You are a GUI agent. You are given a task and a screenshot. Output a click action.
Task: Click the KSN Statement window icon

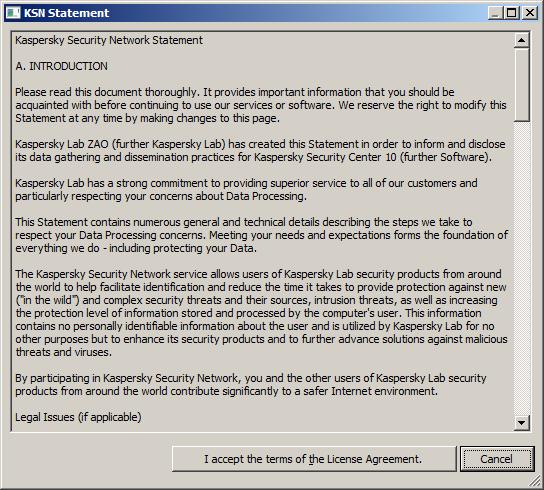click(x=14, y=13)
